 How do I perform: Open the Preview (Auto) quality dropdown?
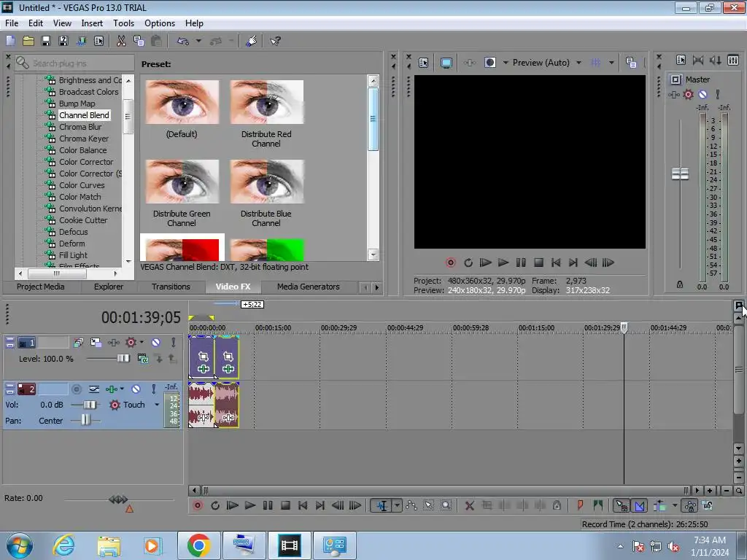578,63
